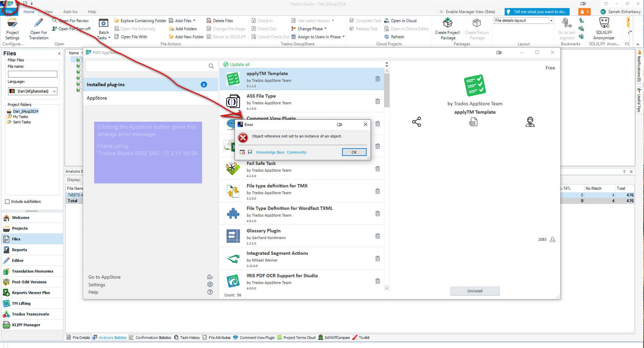
Task: Open Help ribbon tab
Action: click(92, 12)
